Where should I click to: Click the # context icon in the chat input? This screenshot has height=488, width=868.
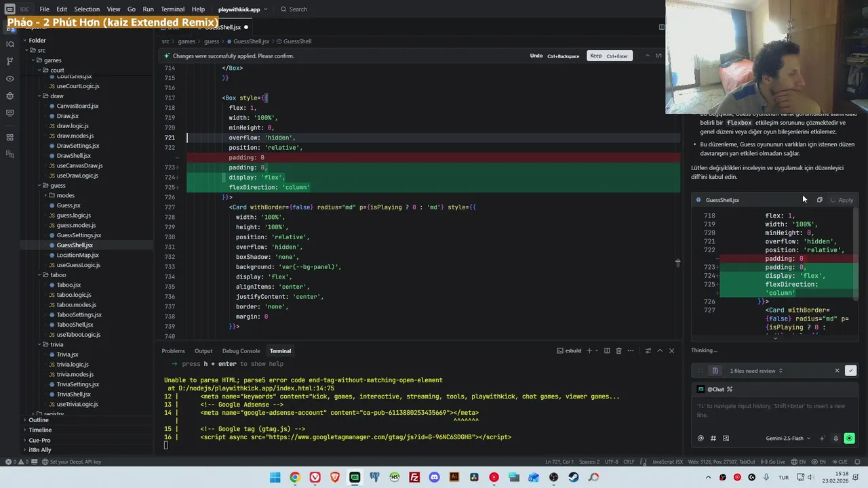(713, 439)
